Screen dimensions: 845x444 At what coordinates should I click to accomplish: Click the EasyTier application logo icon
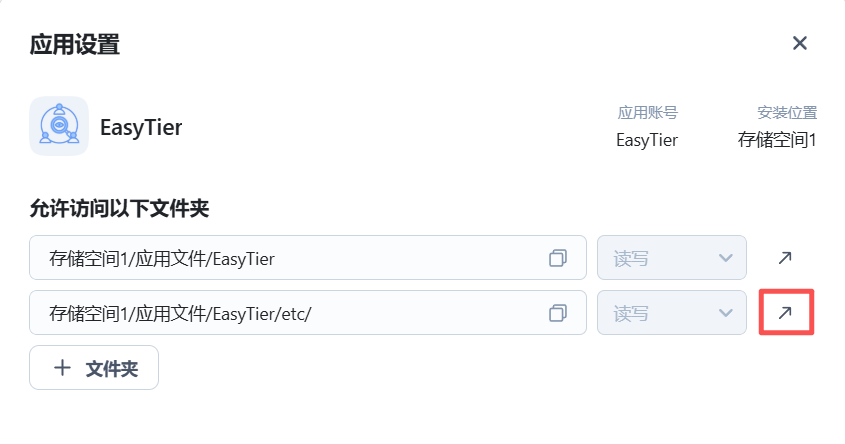pyautogui.click(x=59, y=126)
